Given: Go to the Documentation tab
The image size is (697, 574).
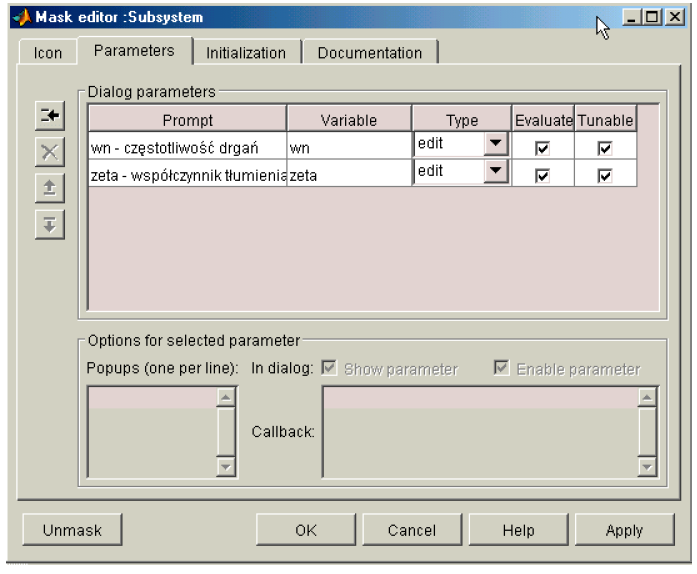Looking at the screenshot, I should 369,53.
